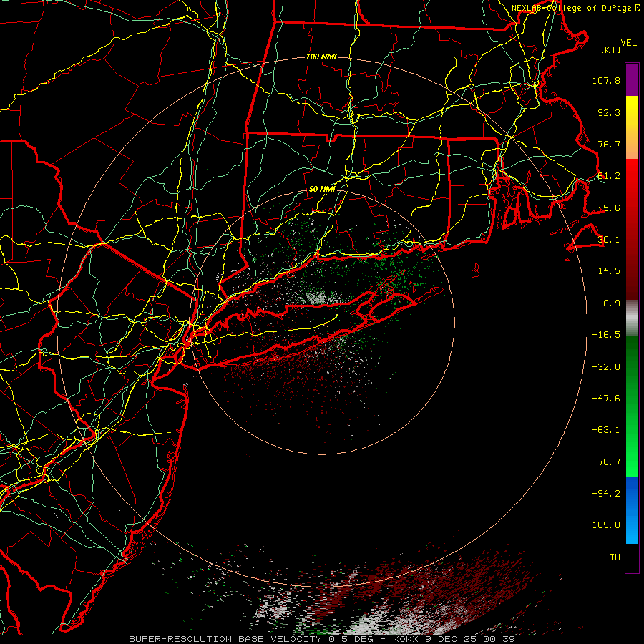Viewport: 644px width, 644px height.
Task: Click the -16.5 velocity scale value
Action: [606, 335]
